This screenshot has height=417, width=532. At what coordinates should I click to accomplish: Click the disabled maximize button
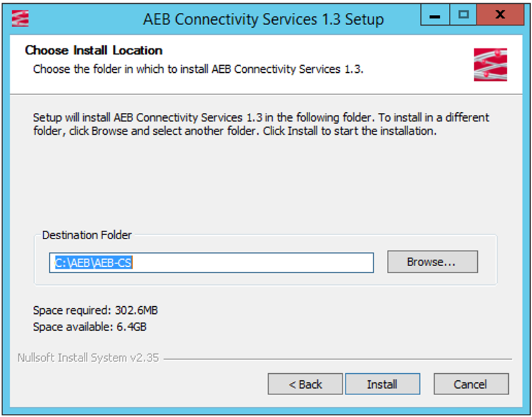pyautogui.click(x=463, y=15)
